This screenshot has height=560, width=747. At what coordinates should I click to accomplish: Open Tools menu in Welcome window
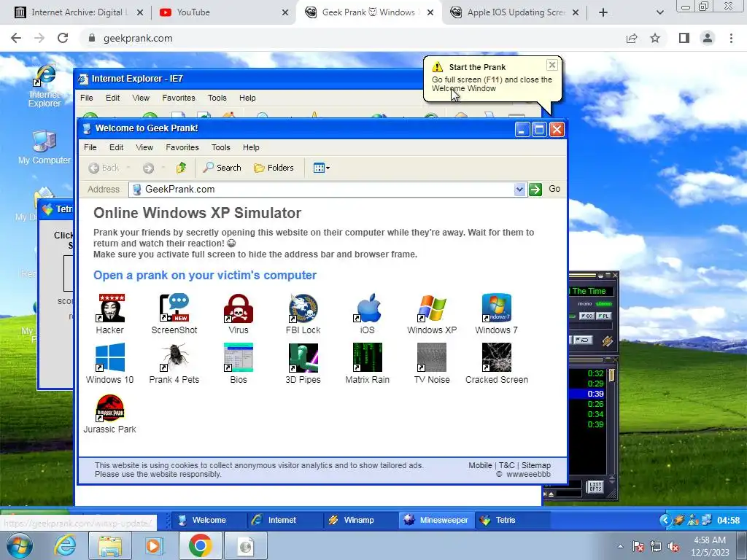220,147
